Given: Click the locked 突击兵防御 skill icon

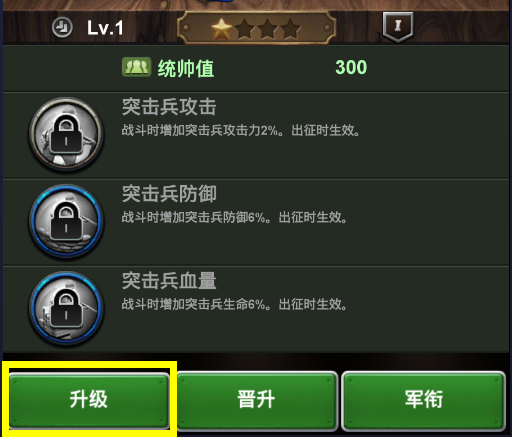Looking at the screenshot, I should 66,221.
